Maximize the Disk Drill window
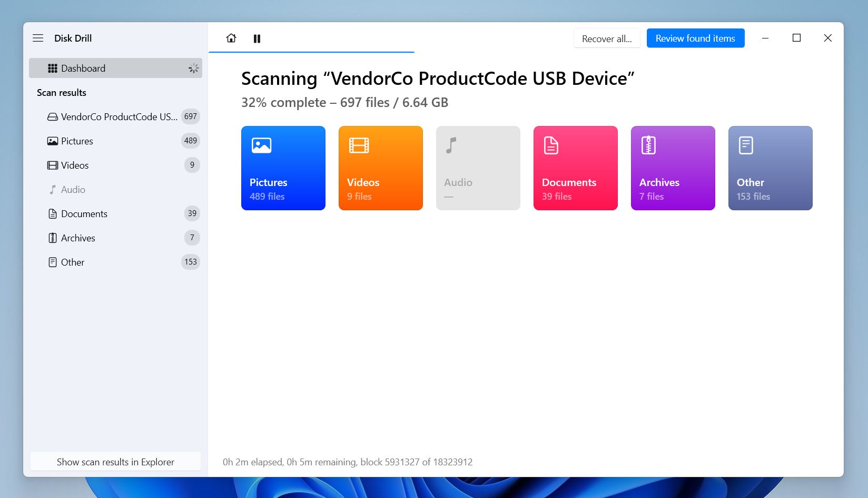Image resolution: width=868 pixels, height=498 pixels. coord(796,38)
